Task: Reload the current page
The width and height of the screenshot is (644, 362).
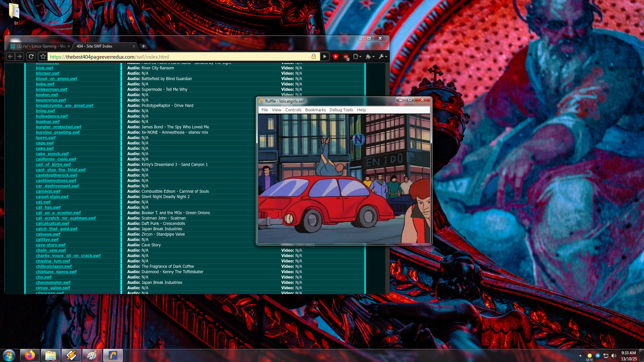Action: [31, 57]
